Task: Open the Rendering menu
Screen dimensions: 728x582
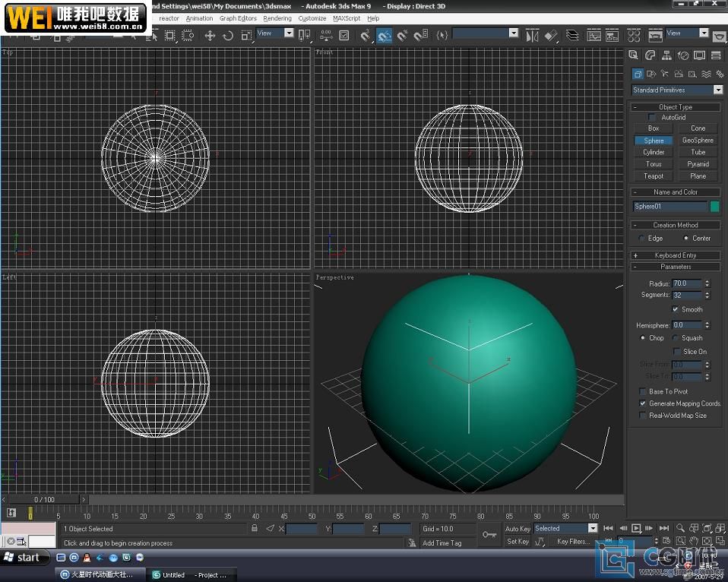Action: pyautogui.click(x=277, y=18)
